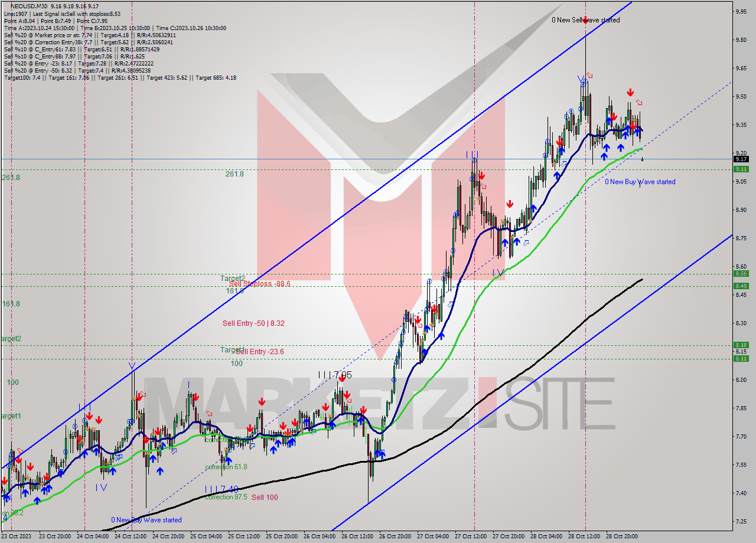This screenshot has width=756, height=543.
Task: Click the '27 Oct 12:00' time axis label
Action: click(x=471, y=537)
